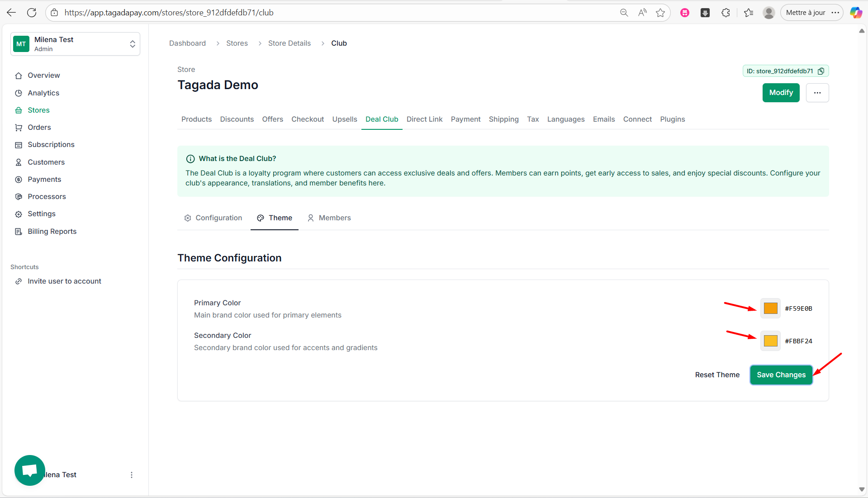Open the Copilot icon in the browser toolbar
The width and height of the screenshot is (868, 498).
coord(855,13)
